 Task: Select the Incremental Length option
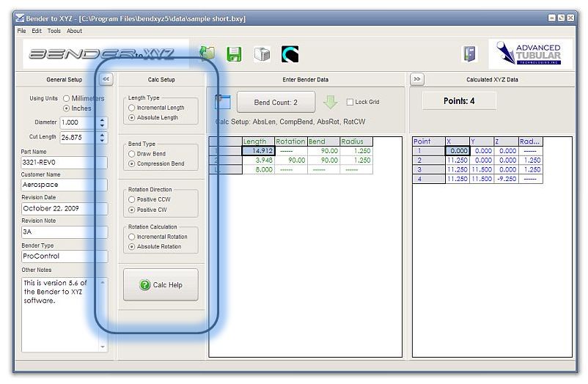(132, 108)
